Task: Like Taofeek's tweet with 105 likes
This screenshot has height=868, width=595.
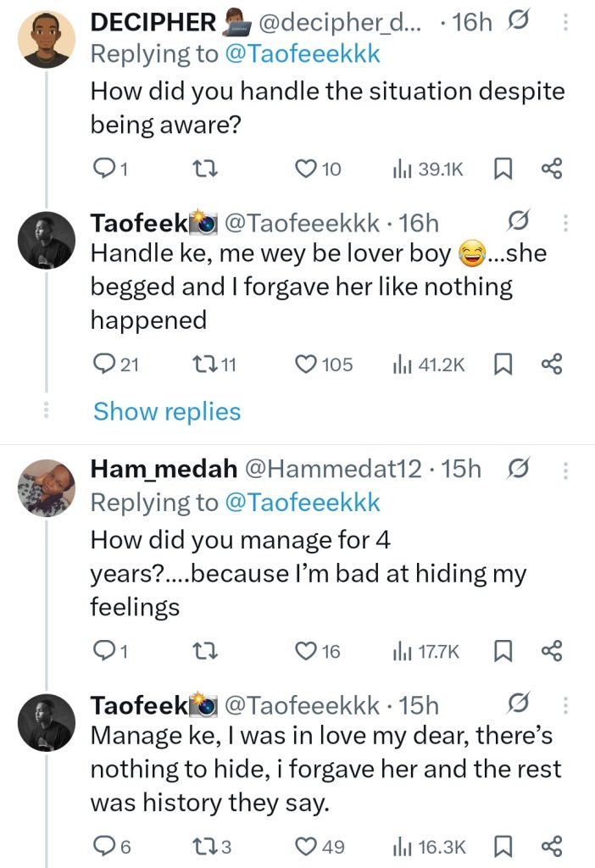Action: (x=306, y=364)
